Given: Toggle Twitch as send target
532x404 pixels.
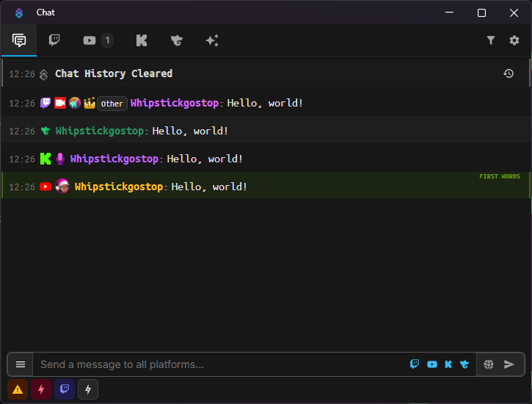Looking at the screenshot, I should click(415, 364).
